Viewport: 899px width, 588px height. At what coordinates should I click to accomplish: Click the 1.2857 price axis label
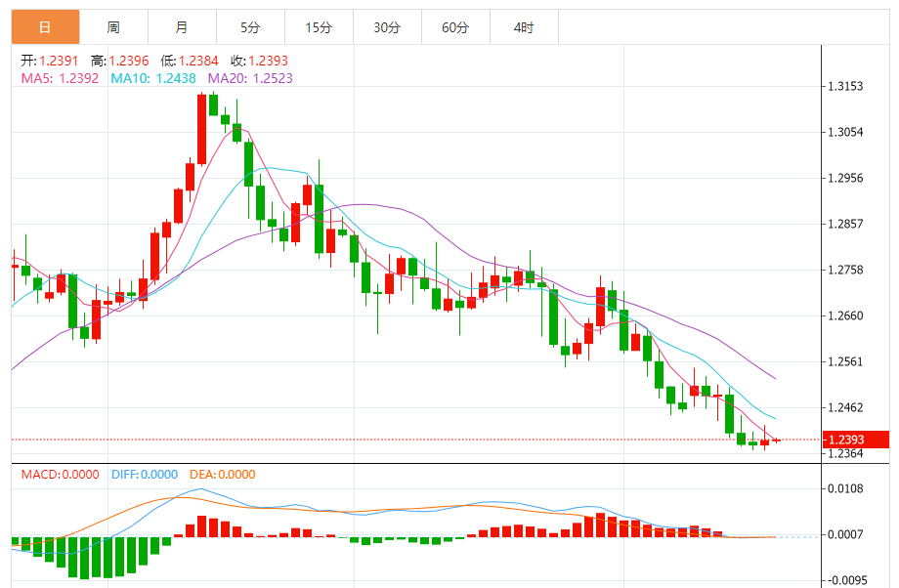pyautogui.click(x=845, y=224)
